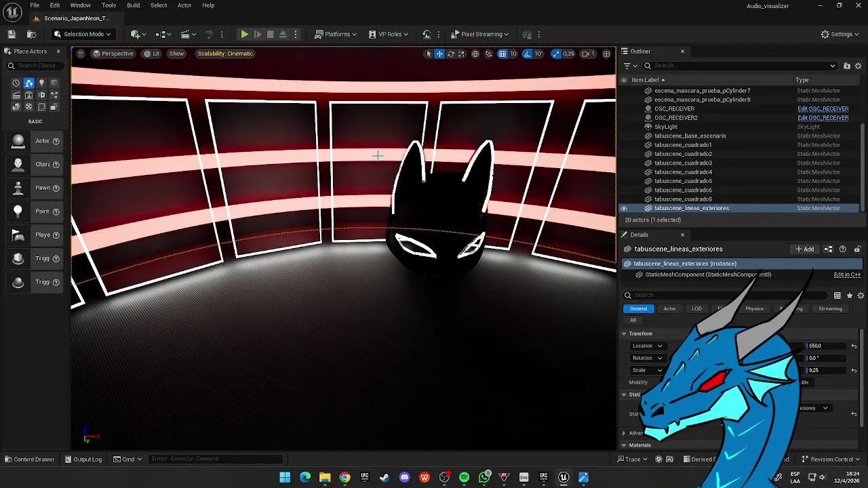Screen dimensions: 868x488
Task: Click the Stop playback button in the toolbar
Action: tap(270, 34)
